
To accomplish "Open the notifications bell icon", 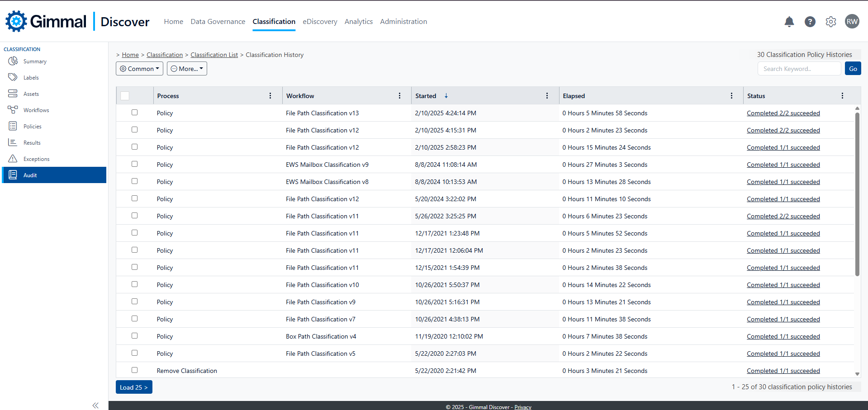I will pos(789,22).
